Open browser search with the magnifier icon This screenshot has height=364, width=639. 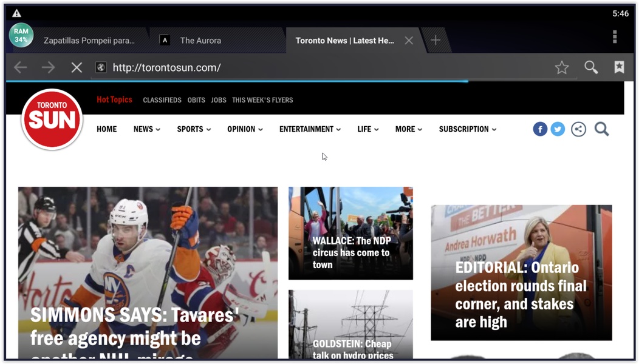[591, 67]
